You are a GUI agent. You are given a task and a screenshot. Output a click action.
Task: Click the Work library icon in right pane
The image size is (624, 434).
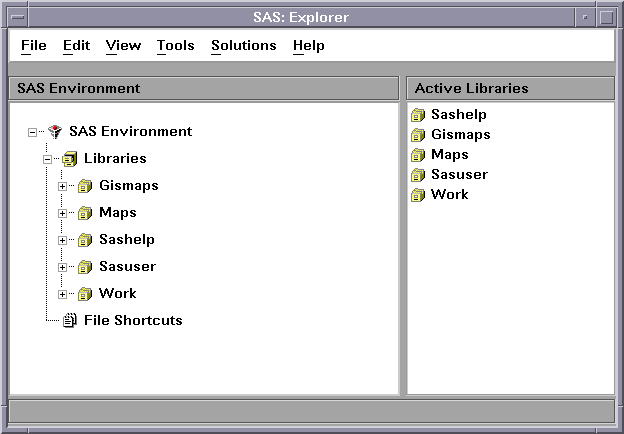(x=418, y=195)
